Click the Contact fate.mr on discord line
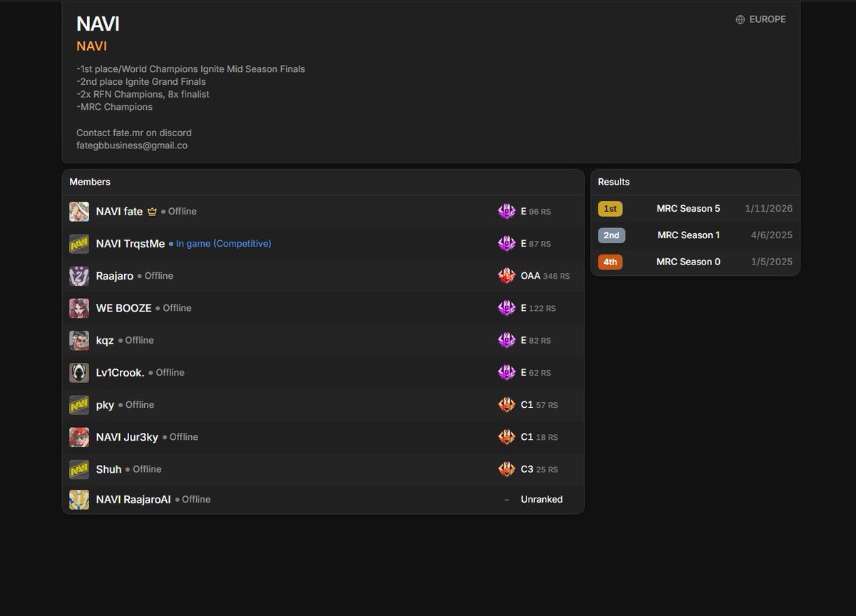The width and height of the screenshot is (856, 616). coord(134,133)
